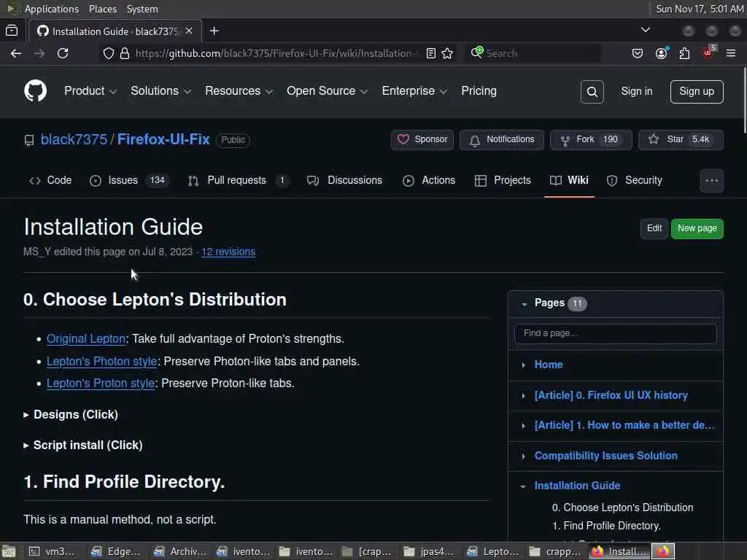Expand the Open Source navigation menu
Viewport: 747px width, 560px height.
click(327, 91)
